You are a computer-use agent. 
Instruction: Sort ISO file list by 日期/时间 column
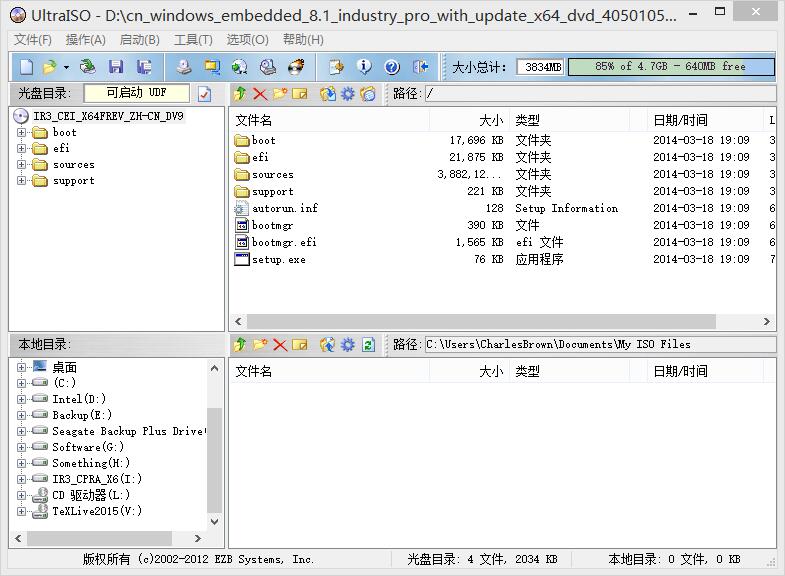[705, 120]
